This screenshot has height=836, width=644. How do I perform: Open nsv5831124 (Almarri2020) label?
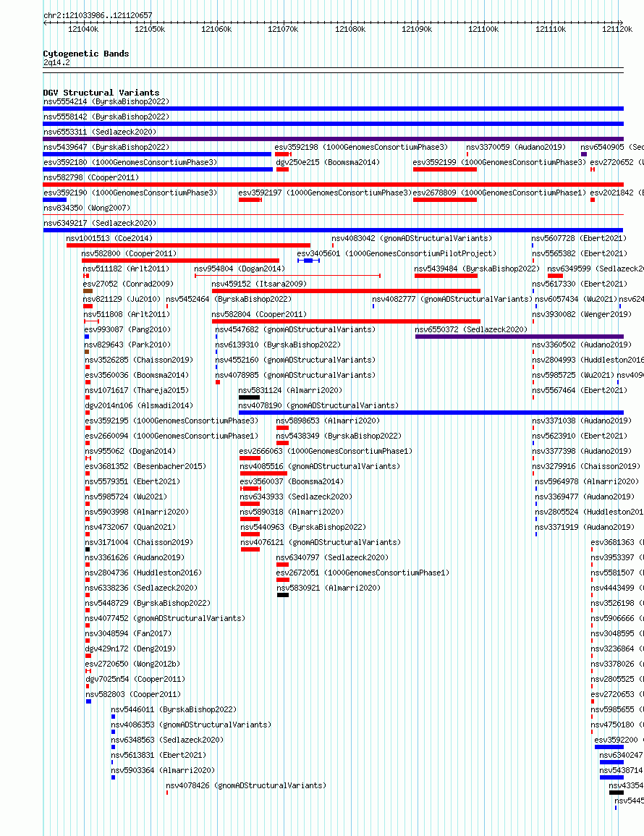click(x=291, y=390)
